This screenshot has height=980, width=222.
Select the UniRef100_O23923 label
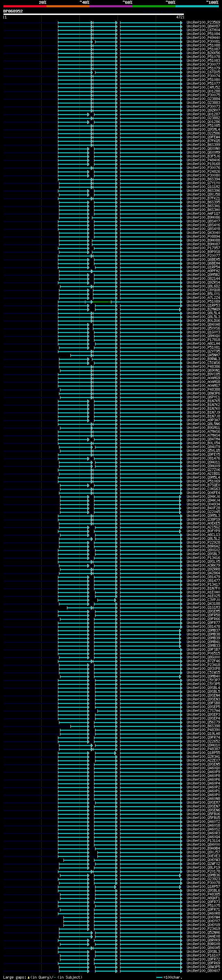click(x=203, y=879)
